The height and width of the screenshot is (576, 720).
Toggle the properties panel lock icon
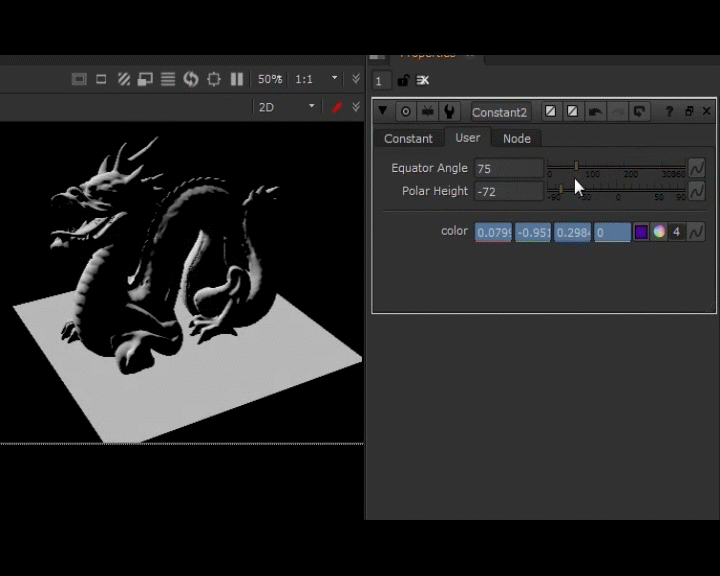(x=403, y=80)
